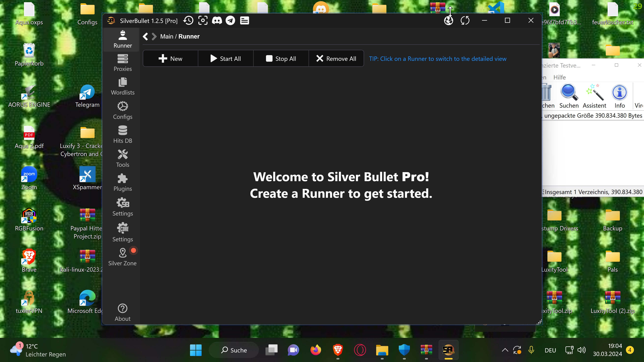Open the history clock icon in the title bar
Screen dimensions: 644x362
click(188, 20)
